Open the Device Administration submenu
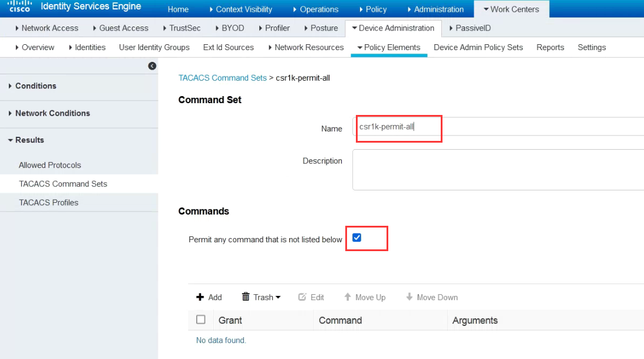 point(394,28)
